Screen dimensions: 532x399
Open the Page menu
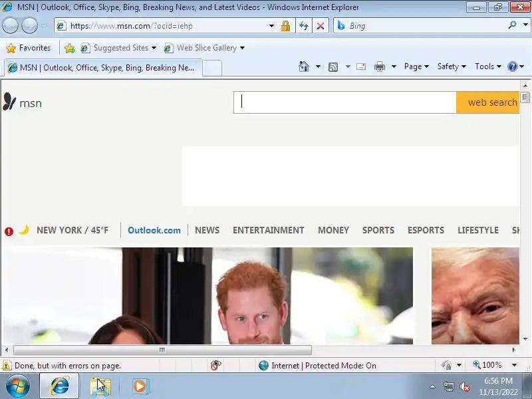416,66
